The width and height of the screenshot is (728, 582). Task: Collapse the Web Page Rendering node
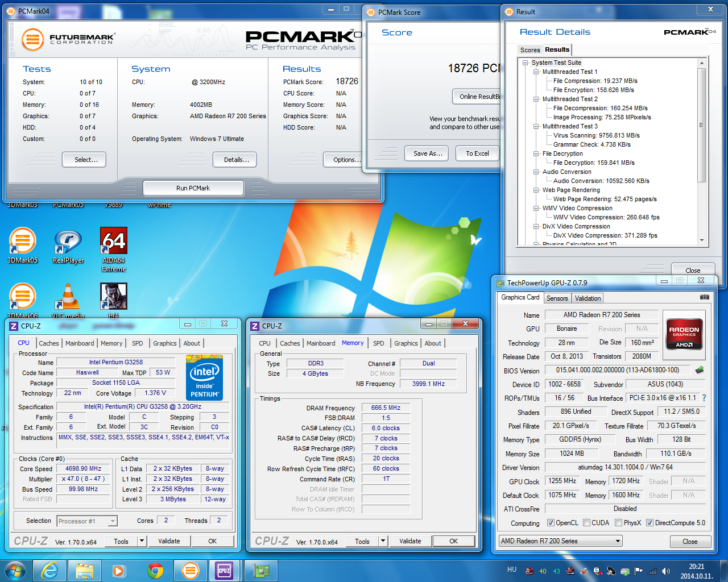pyautogui.click(x=536, y=190)
